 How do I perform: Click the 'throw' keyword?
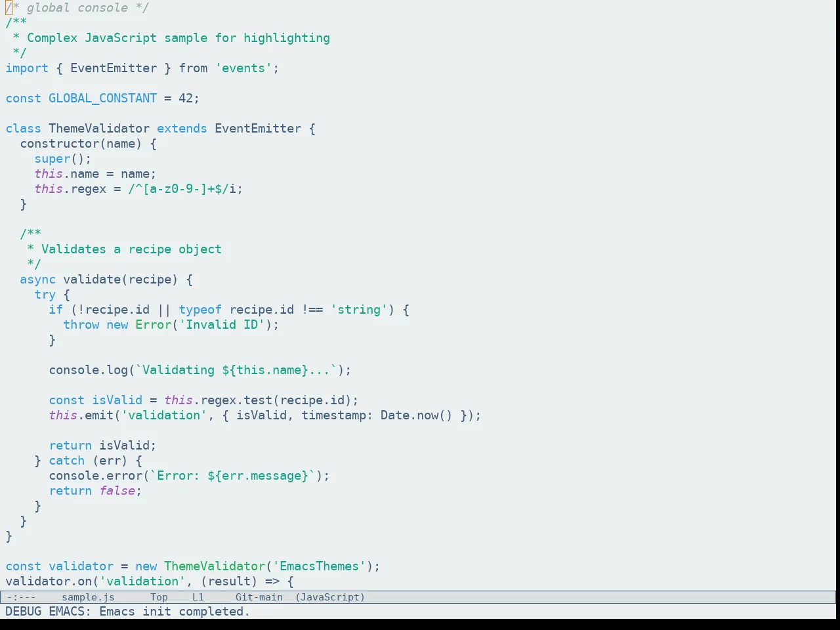[81, 325]
